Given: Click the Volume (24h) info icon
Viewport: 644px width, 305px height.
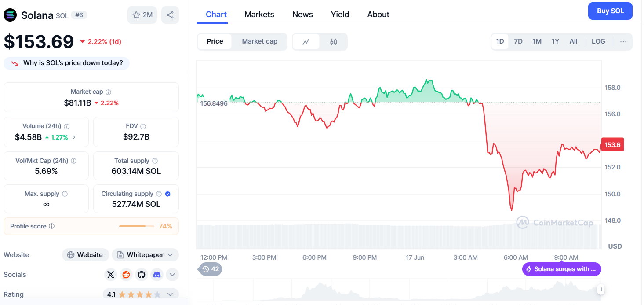Looking at the screenshot, I should pos(67,126).
